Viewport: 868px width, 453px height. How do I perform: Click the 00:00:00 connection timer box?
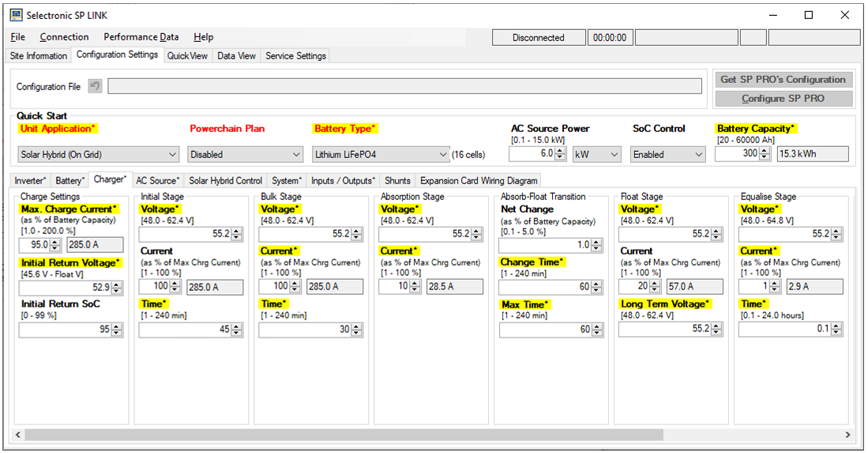[610, 38]
